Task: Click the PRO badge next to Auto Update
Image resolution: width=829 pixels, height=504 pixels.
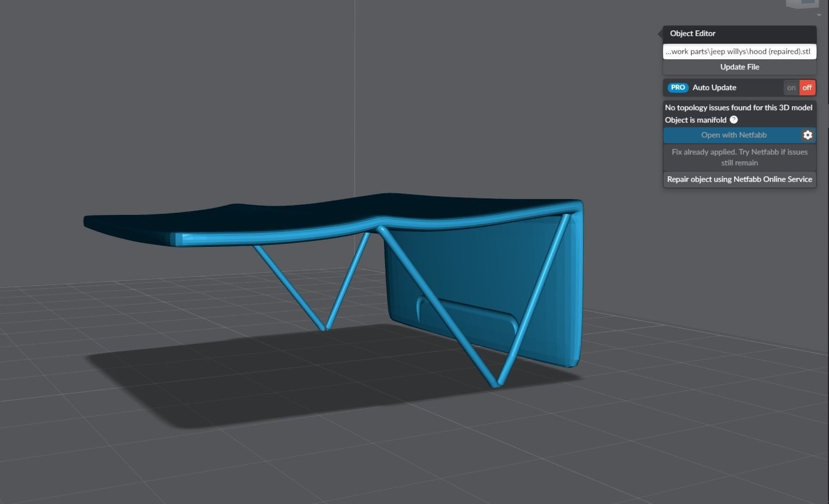Action: coord(678,88)
